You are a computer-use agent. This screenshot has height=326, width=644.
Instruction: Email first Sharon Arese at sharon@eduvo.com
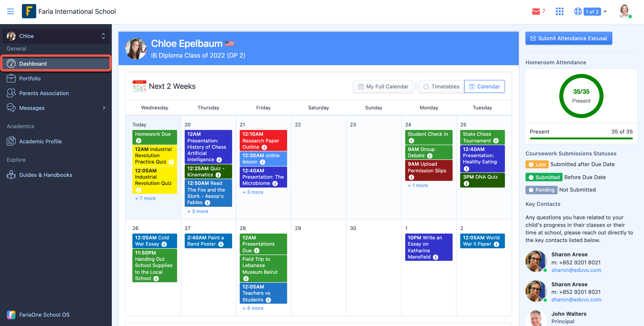[x=576, y=270]
